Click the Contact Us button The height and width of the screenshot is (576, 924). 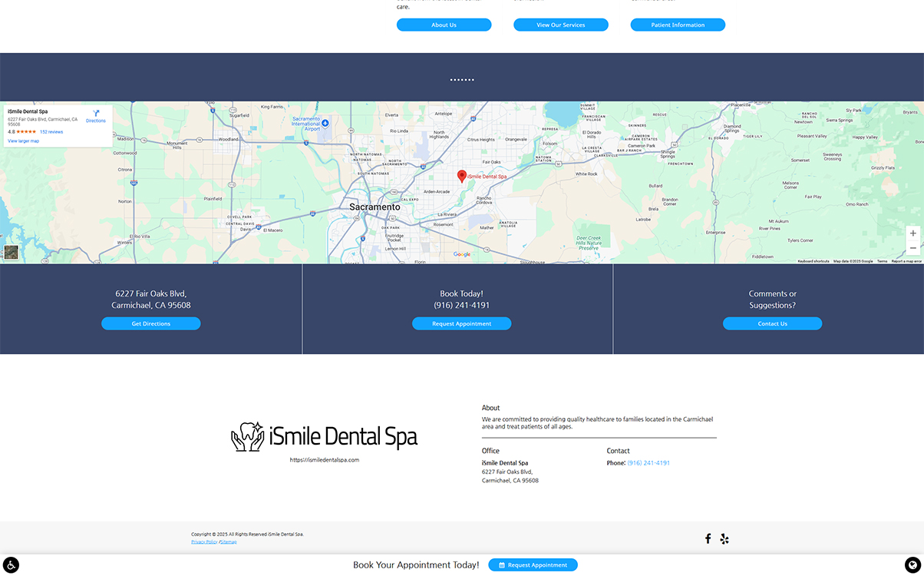(772, 323)
